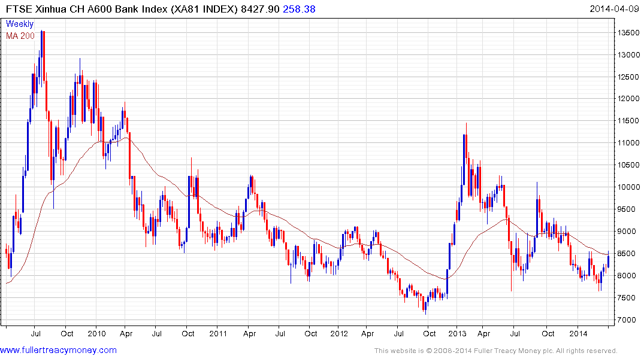
Task: Click the 8500 price axis label
Action: click(x=627, y=254)
